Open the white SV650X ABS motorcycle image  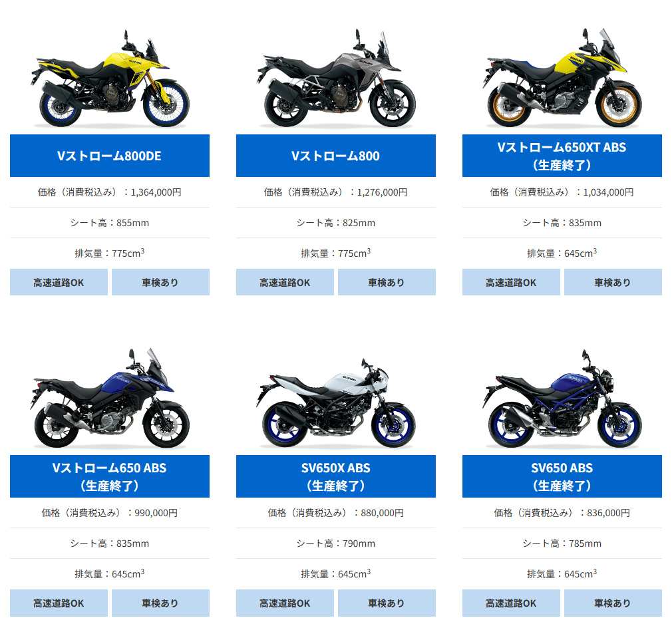point(336,404)
